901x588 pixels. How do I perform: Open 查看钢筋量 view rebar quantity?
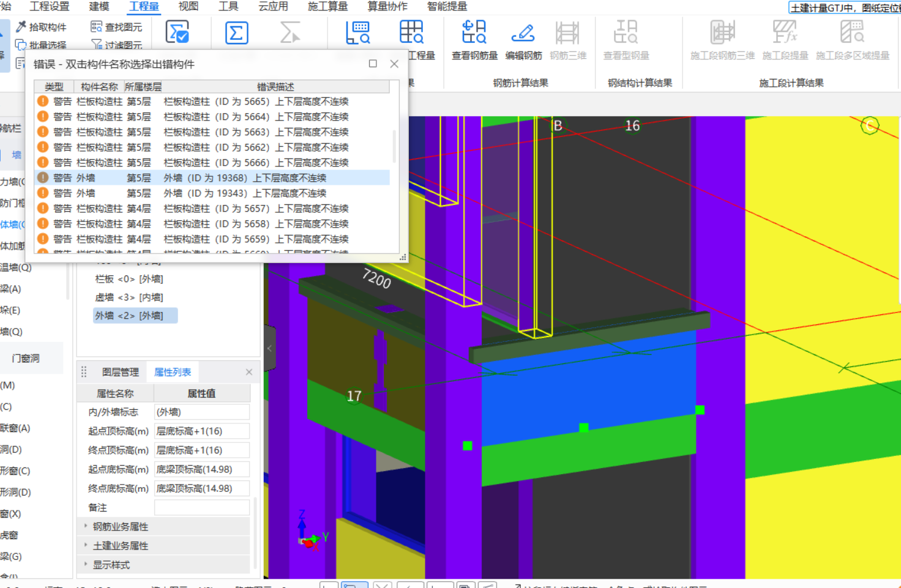(474, 40)
